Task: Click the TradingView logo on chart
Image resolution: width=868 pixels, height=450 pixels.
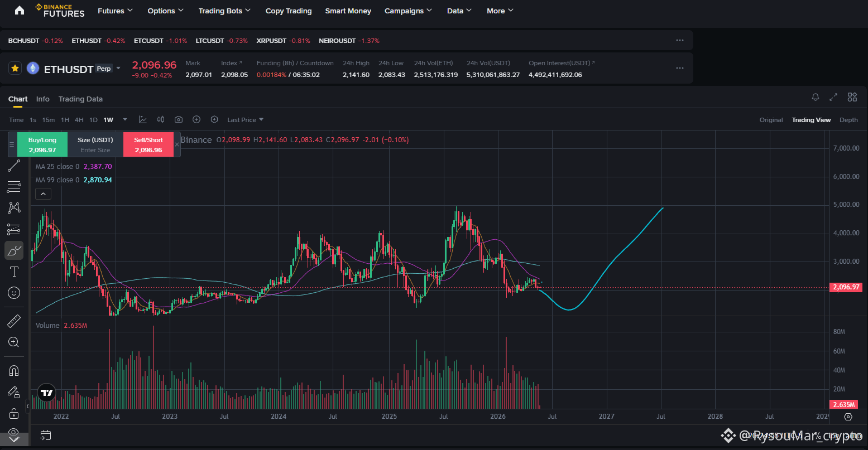Action: 46,393
